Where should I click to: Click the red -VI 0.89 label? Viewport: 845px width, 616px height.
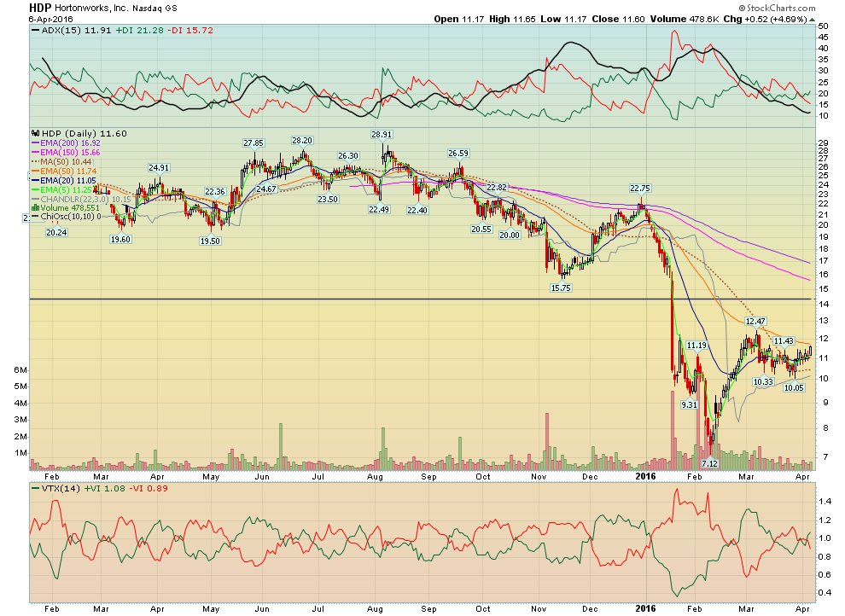point(149,489)
